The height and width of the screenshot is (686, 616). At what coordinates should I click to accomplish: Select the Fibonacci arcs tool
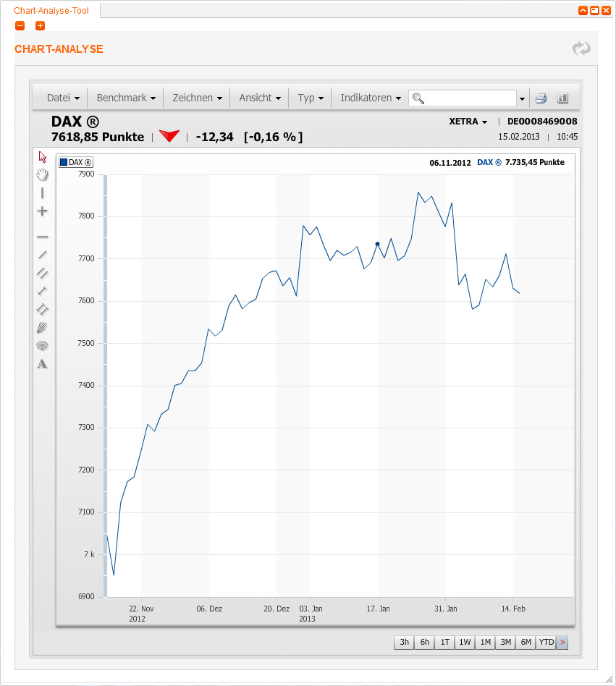click(43, 346)
